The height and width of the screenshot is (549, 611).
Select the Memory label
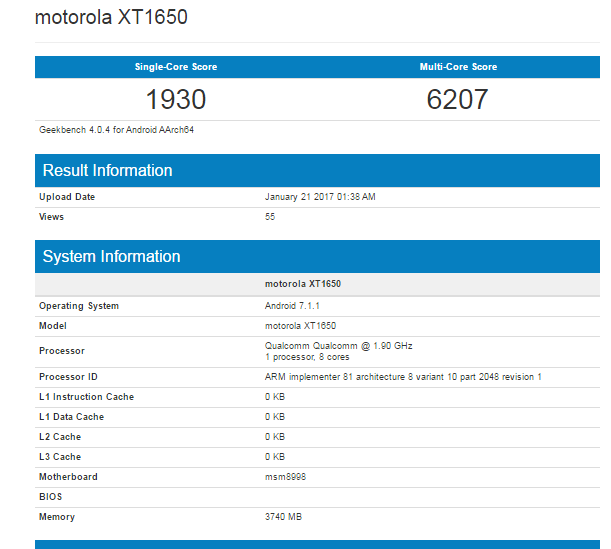[x=57, y=517]
